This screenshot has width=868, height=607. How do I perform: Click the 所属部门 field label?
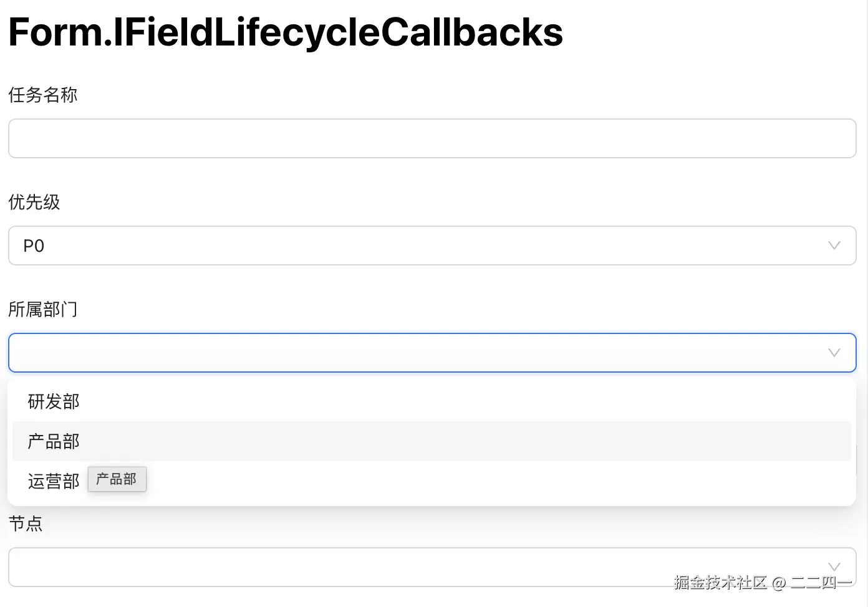tap(43, 310)
